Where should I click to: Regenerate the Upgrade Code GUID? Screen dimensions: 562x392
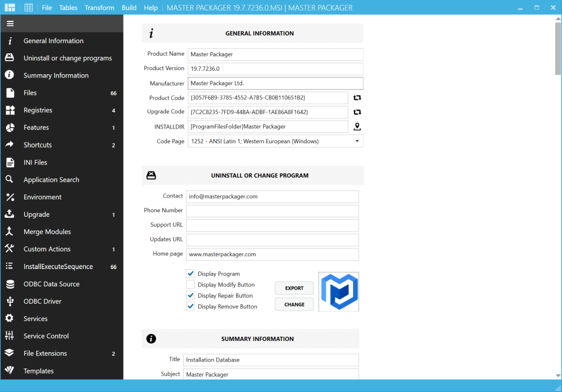tap(357, 112)
